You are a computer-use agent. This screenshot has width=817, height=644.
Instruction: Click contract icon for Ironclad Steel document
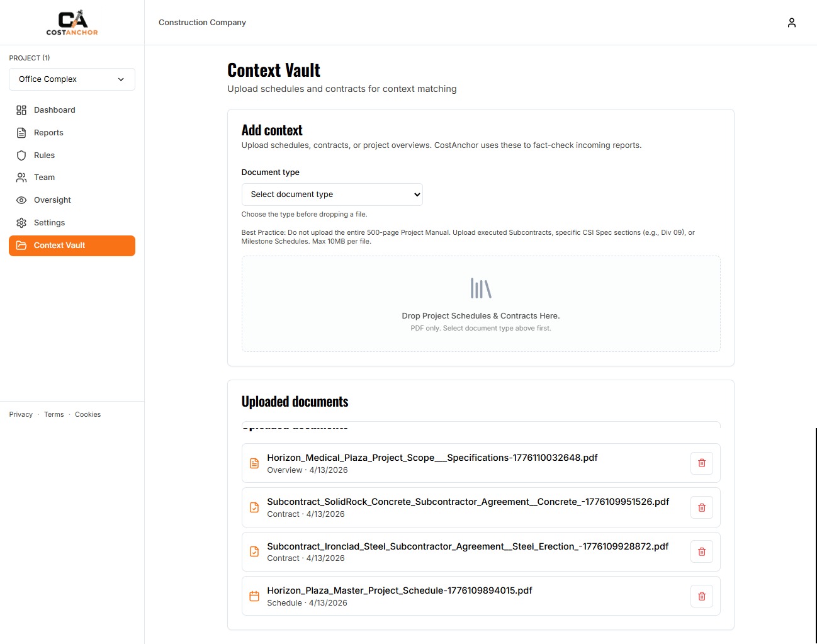tap(254, 552)
